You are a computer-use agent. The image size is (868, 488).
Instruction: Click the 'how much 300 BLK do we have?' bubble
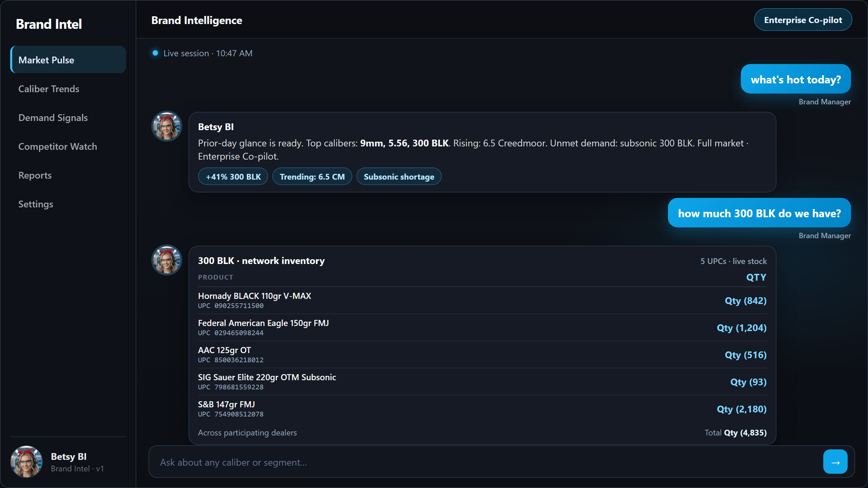click(759, 213)
